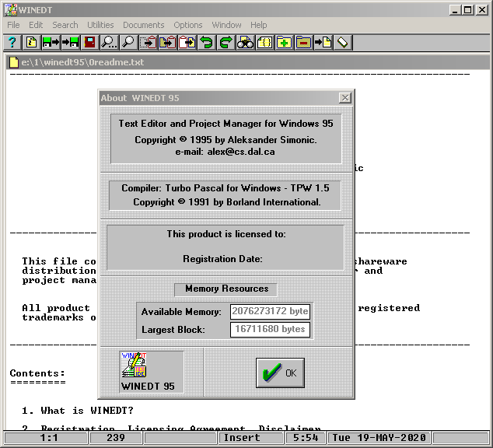The image size is (493, 448).
Task: Click the Largest Block value field
Action: tap(270, 329)
